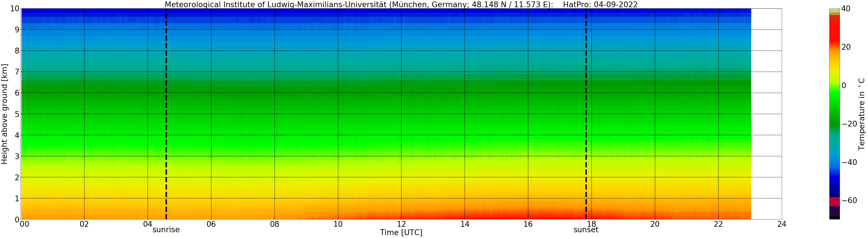Screen dimensions: 868x238
Task: Click the time axis tick label 14
Action: point(465,224)
